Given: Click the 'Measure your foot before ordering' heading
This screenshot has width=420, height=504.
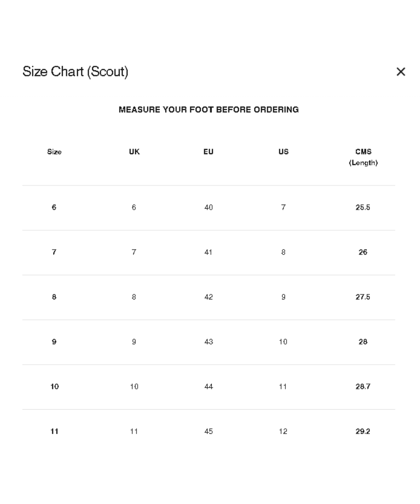Looking at the screenshot, I should coord(209,110).
